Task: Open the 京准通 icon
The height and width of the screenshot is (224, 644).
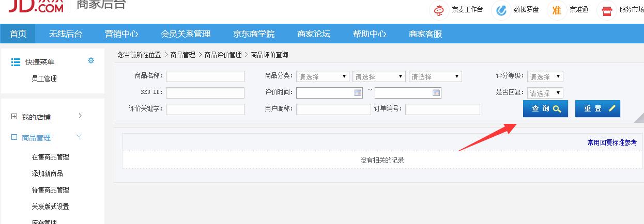Action: coord(557,10)
